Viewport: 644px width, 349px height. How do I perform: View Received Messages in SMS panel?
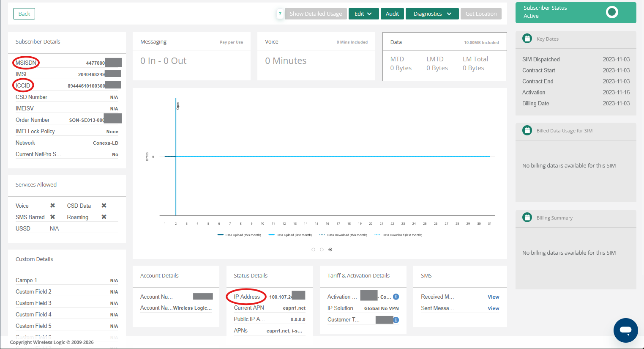pos(493,297)
